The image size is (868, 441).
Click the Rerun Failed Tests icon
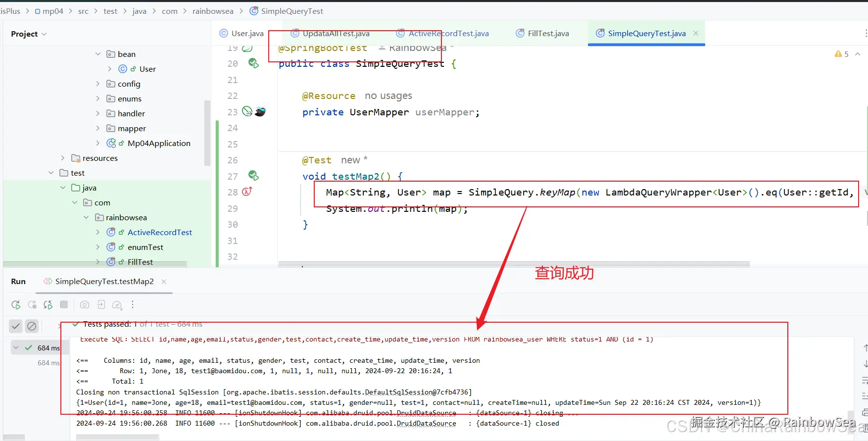coord(32,305)
